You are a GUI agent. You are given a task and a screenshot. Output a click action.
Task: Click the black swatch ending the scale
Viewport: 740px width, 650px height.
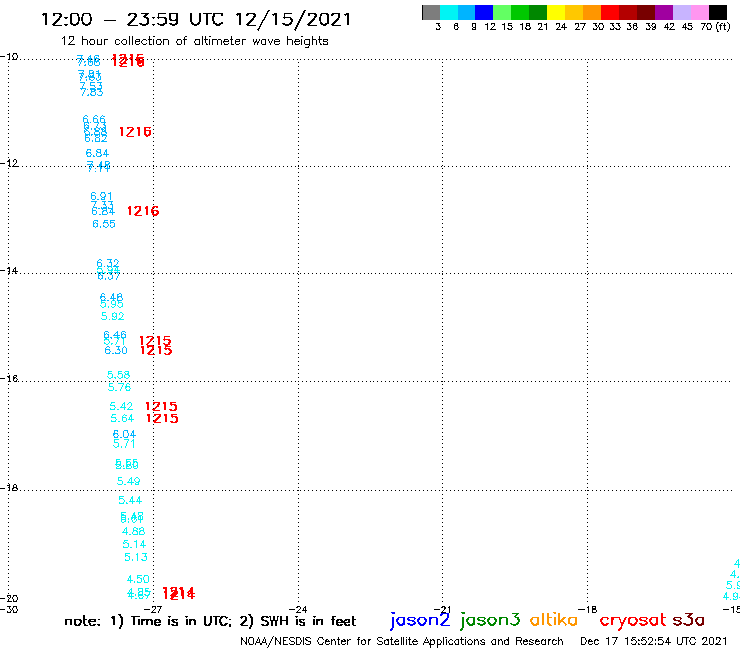click(x=718, y=12)
